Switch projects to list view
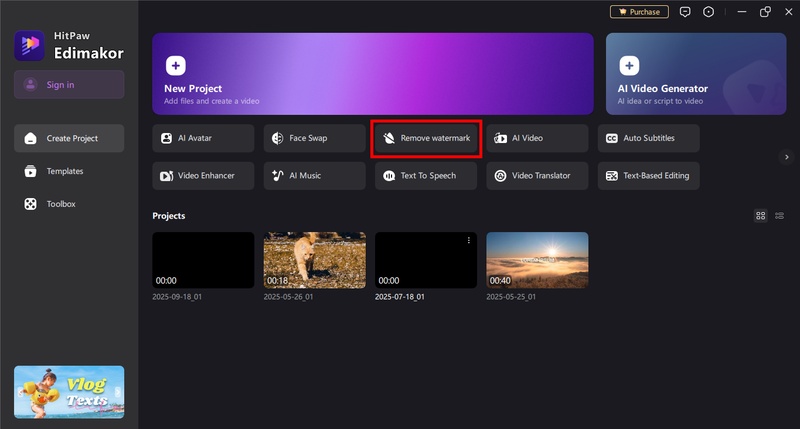Image resolution: width=800 pixels, height=429 pixels. (779, 216)
